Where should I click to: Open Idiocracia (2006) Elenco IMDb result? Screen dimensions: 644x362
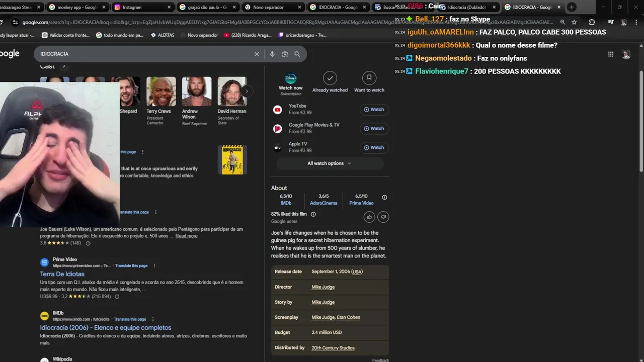pos(106,328)
